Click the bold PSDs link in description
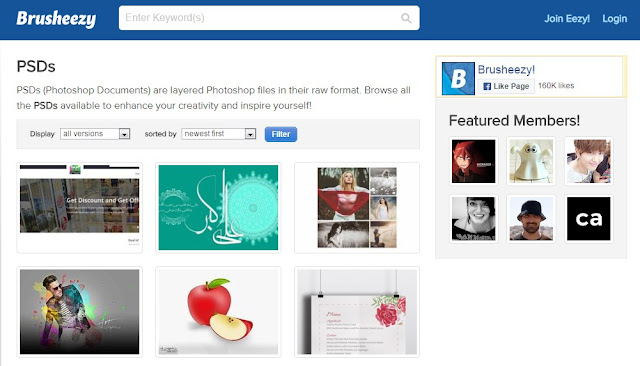640x366 pixels. click(x=45, y=106)
